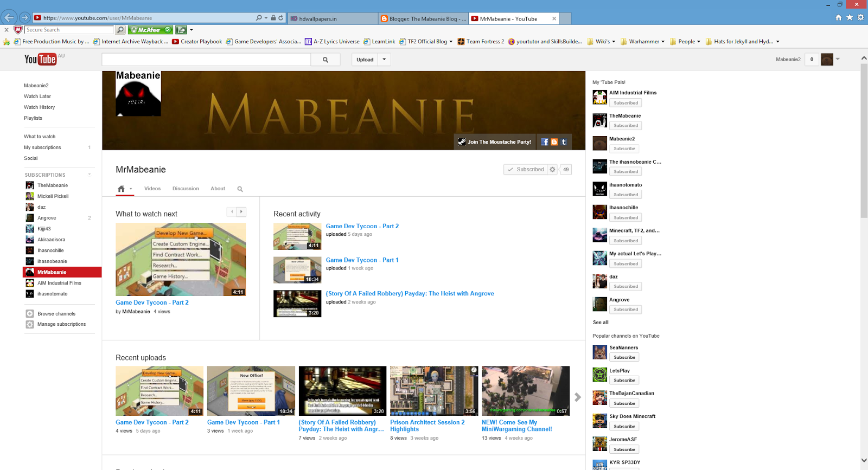
Task: Switch to the About tab
Action: (x=218, y=189)
